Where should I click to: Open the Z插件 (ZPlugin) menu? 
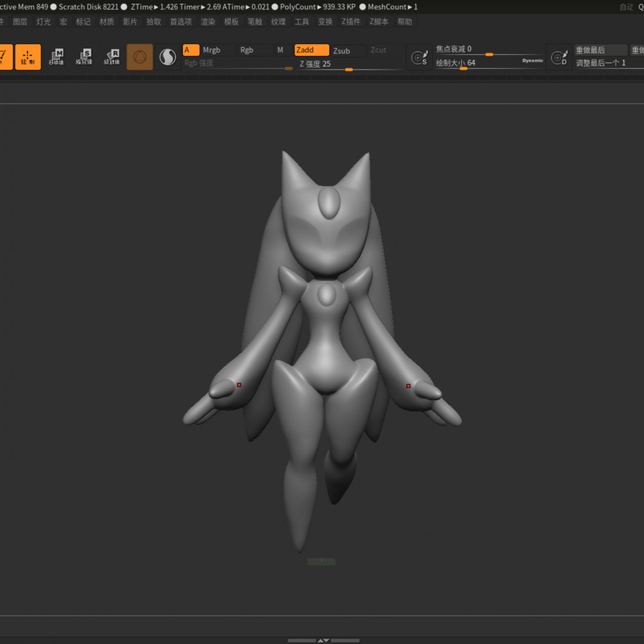(351, 22)
